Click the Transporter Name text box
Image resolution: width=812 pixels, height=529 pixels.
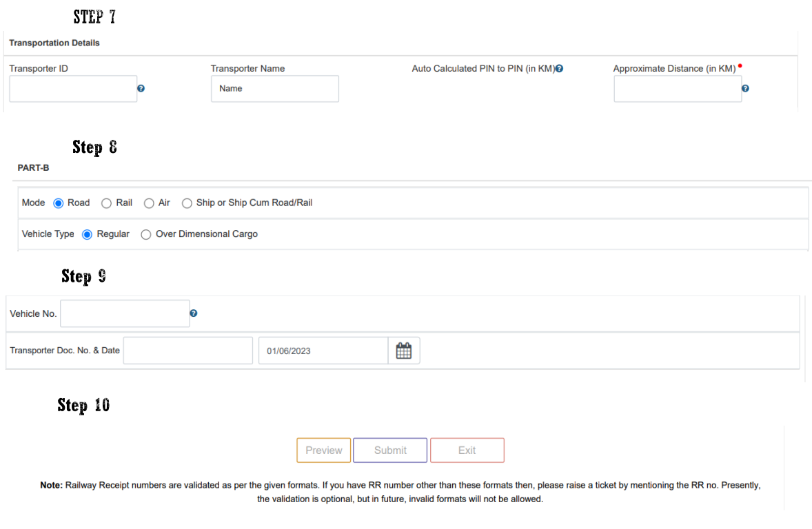274,89
